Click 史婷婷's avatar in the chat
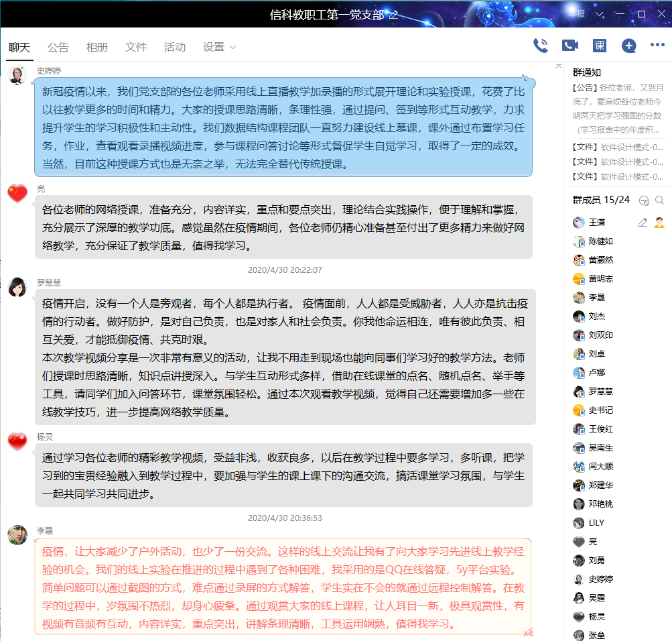Image resolution: width=672 pixels, height=641 pixels. [x=17, y=75]
